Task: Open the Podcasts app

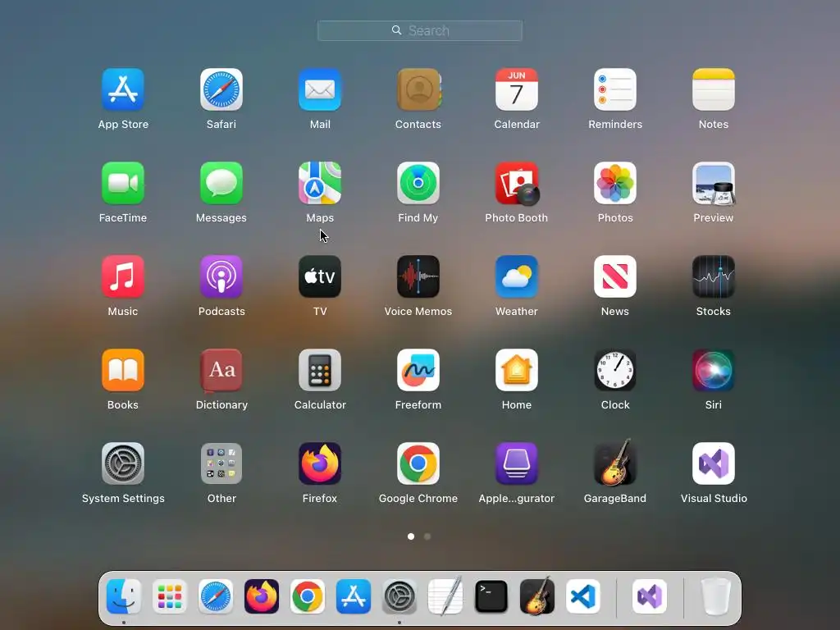Action: [x=221, y=276]
